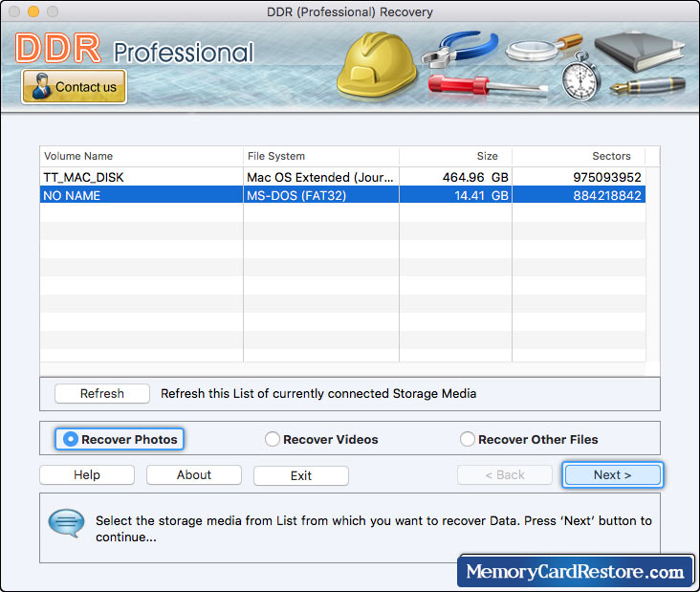700x592 pixels.
Task: Sort by Size column header
Action: click(x=455, y=156)
